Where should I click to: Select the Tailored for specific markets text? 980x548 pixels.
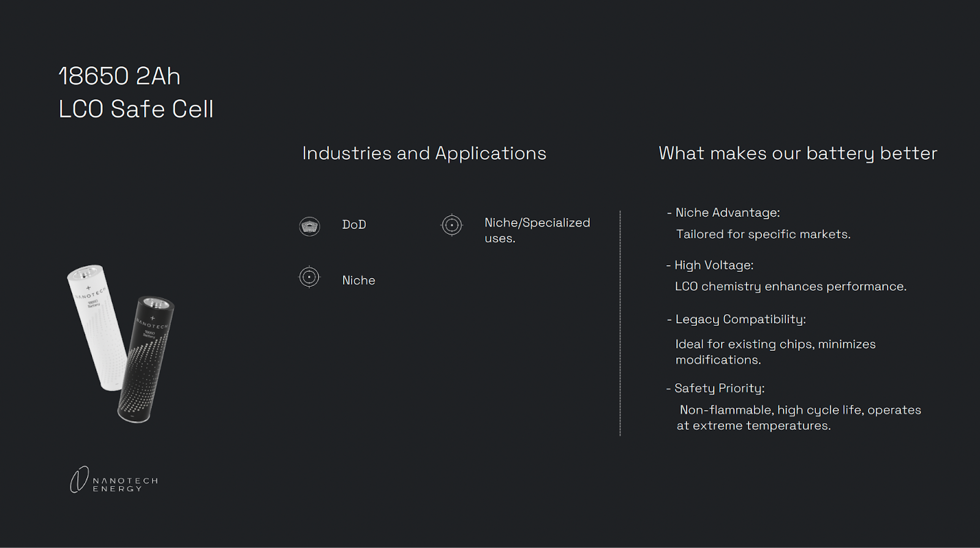coord(763,234)
